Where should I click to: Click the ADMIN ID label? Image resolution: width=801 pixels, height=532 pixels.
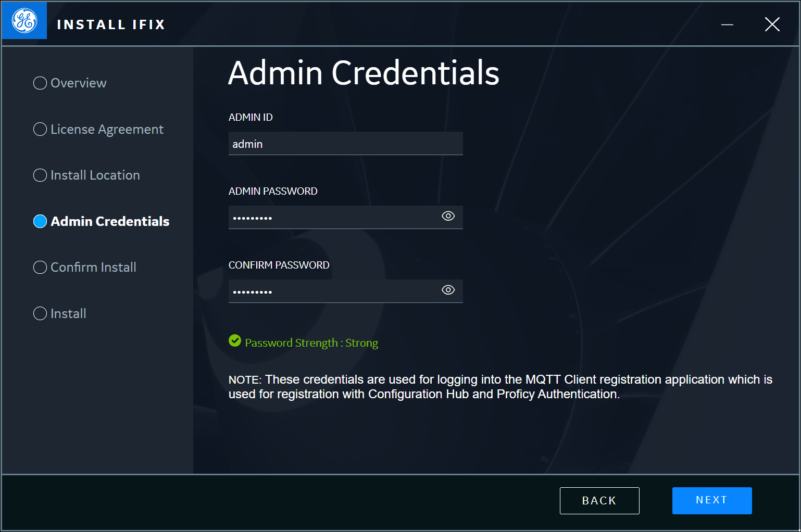click(251, 117)
